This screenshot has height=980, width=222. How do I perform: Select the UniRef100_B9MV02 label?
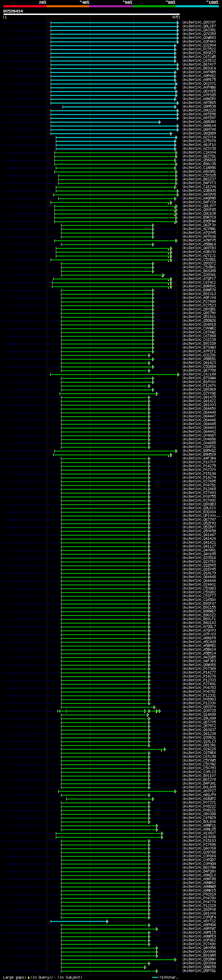(x=199, y=451)
